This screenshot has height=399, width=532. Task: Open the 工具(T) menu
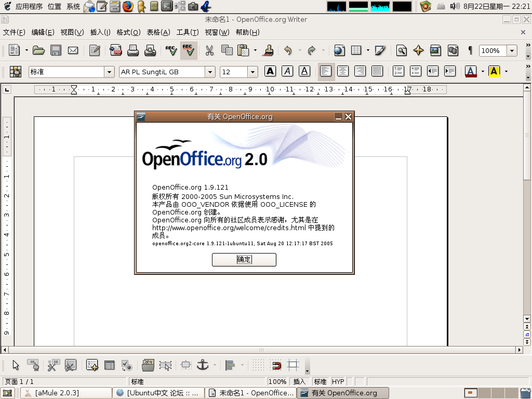click(187, 32)
